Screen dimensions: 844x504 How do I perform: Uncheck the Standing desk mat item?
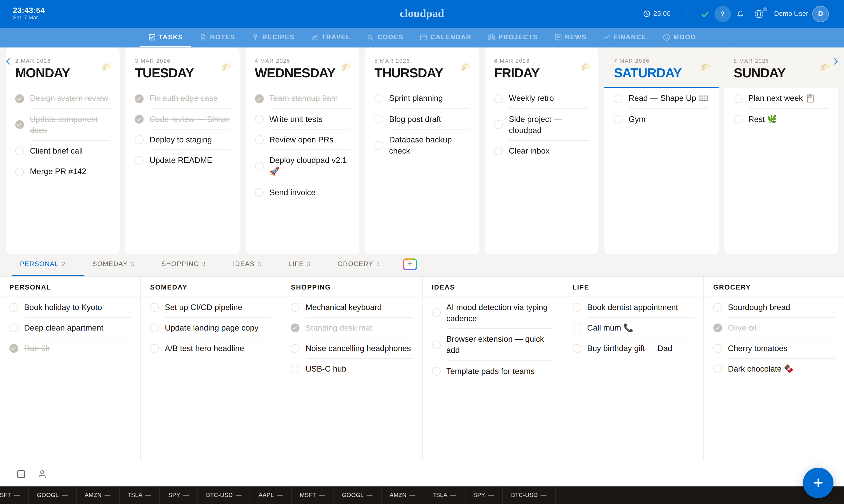pyautogui.click(x=295, y=328)
